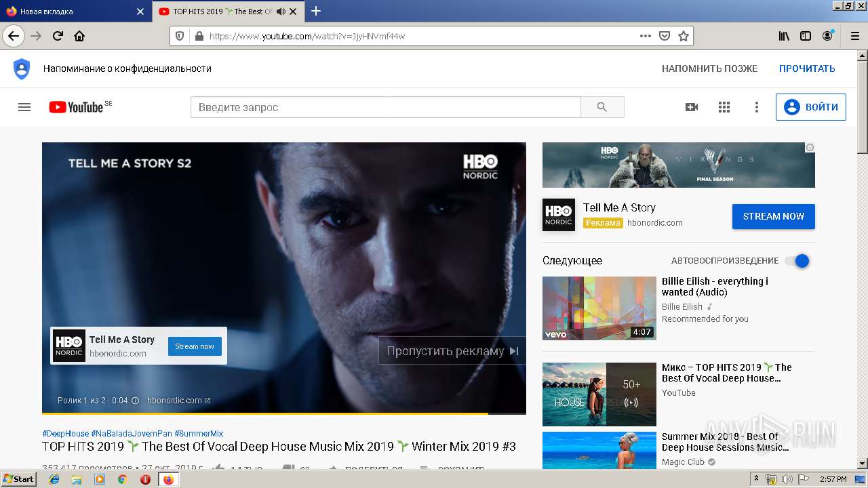Click ПРОЧИТАТЬ privacy link
This screenshot has height=488, width=868.
pos(807,68)
